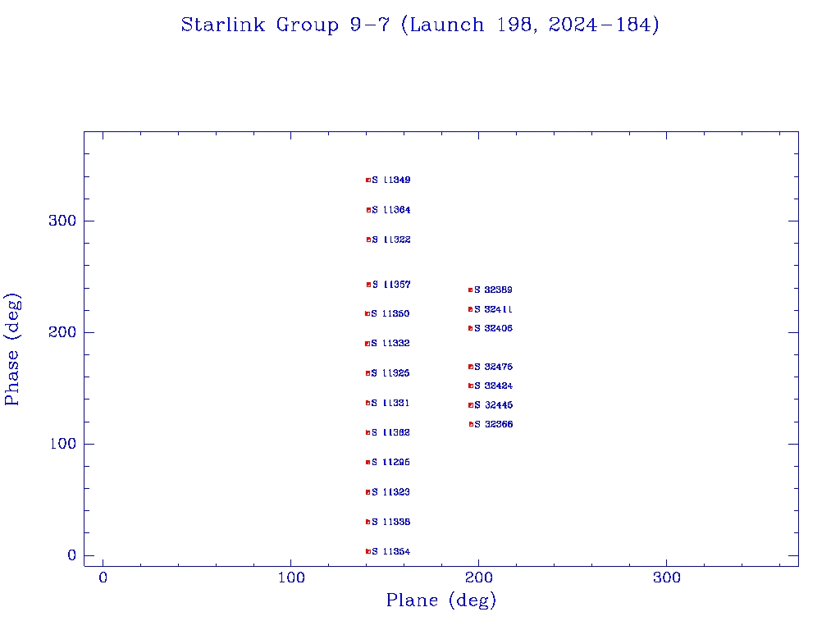
Task: Select the satellite label 'S 32476'
Action: 493,367
